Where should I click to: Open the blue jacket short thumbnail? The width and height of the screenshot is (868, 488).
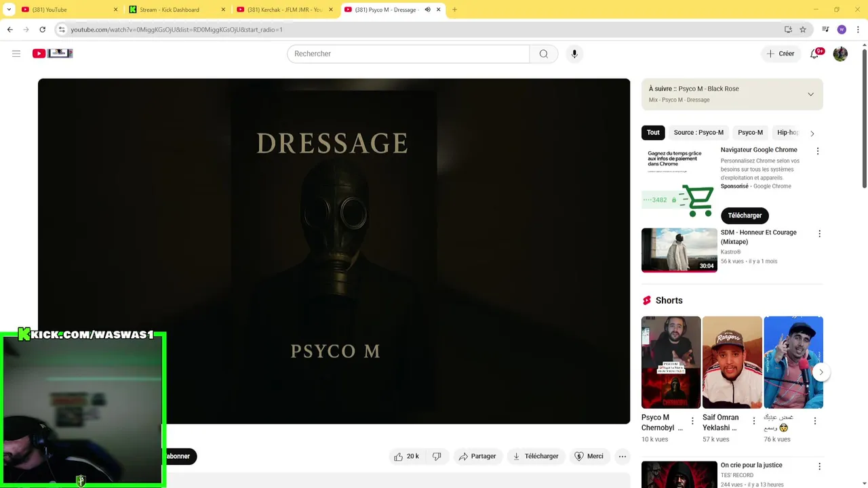click(x=793, y=363)
